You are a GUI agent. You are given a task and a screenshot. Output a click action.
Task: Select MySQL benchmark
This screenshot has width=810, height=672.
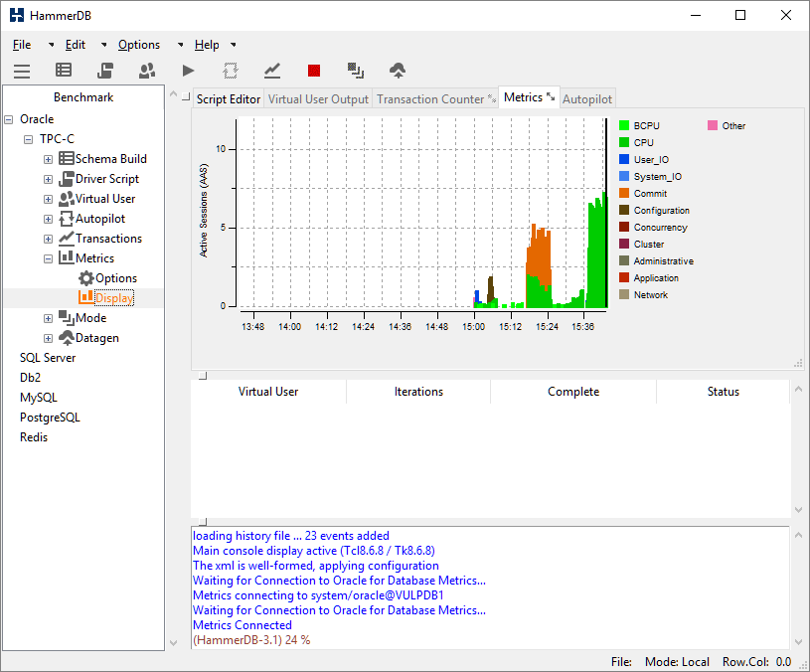pyautogui.click(x=38, y=398)
